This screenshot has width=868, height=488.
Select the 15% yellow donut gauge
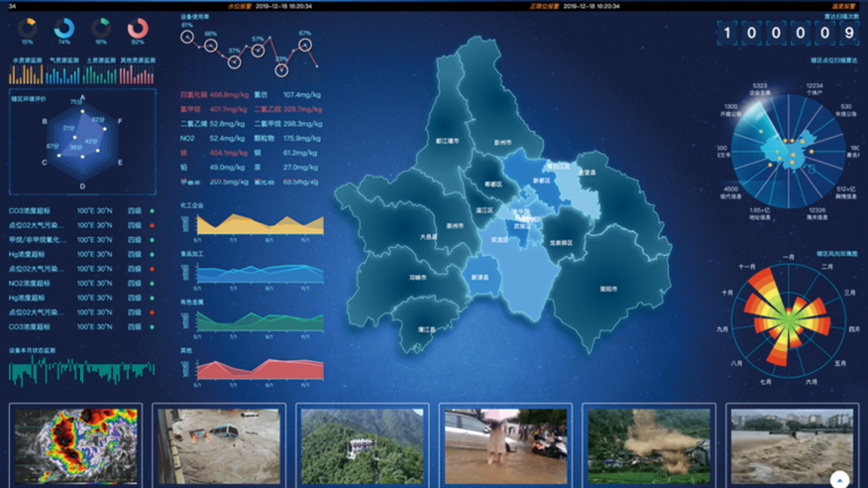click(28, 28)
